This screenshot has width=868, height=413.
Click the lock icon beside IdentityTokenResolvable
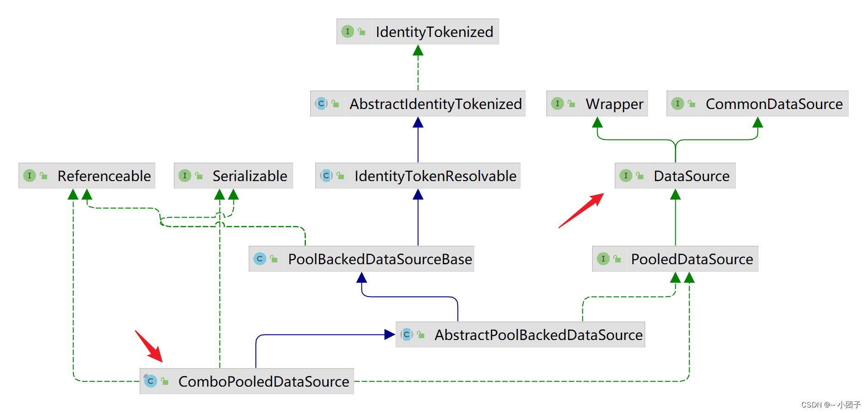[x=341, y=176]
